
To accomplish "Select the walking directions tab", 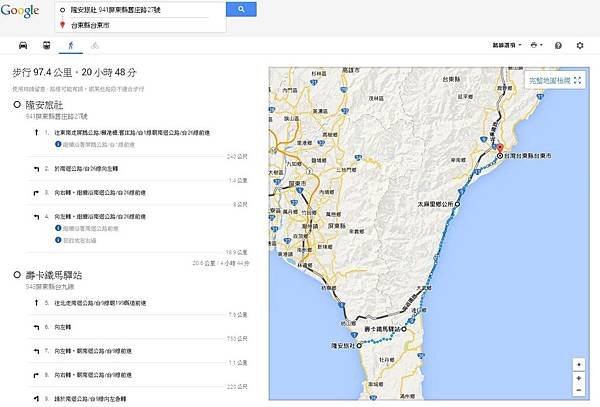I will coord(71,46).
